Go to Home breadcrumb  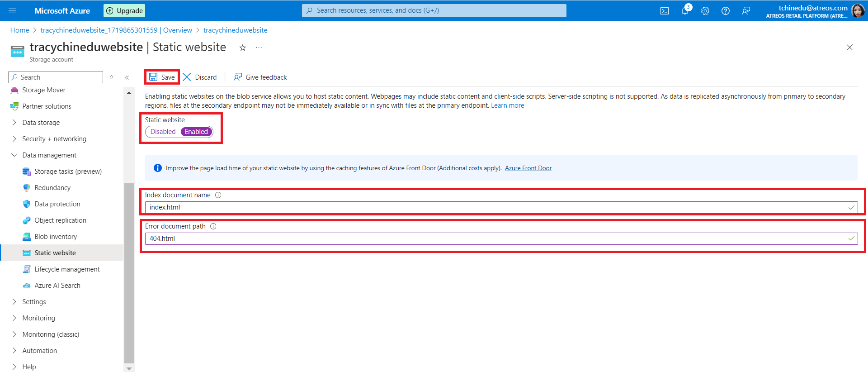pyautogui.click(x=20, y=30)
